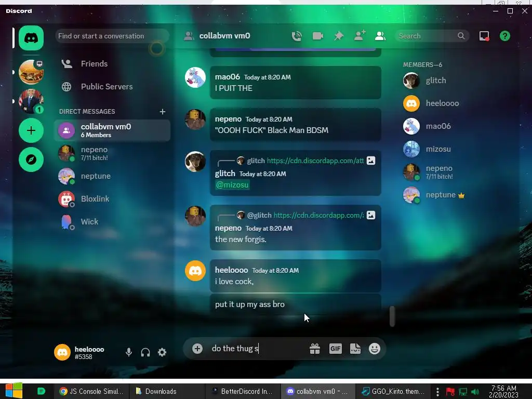
Task: Click the red flag tray icon
Action: pos(450,392)
